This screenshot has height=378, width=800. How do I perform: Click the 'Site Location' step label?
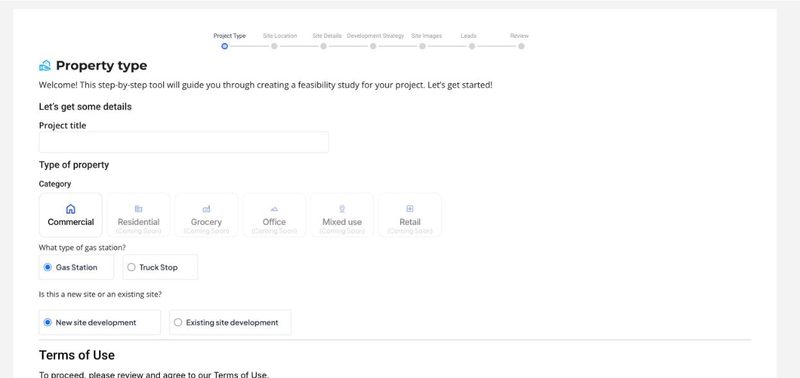[x=280, y=36]
